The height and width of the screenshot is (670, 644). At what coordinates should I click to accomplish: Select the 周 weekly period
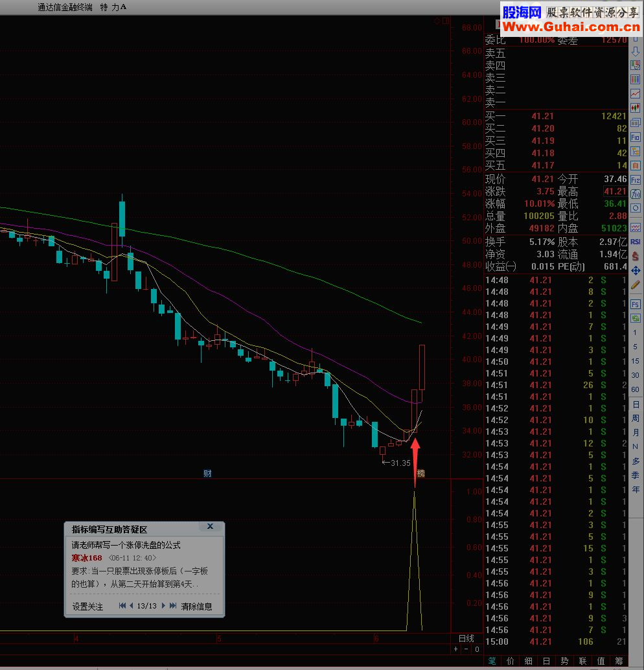[636, 419]
